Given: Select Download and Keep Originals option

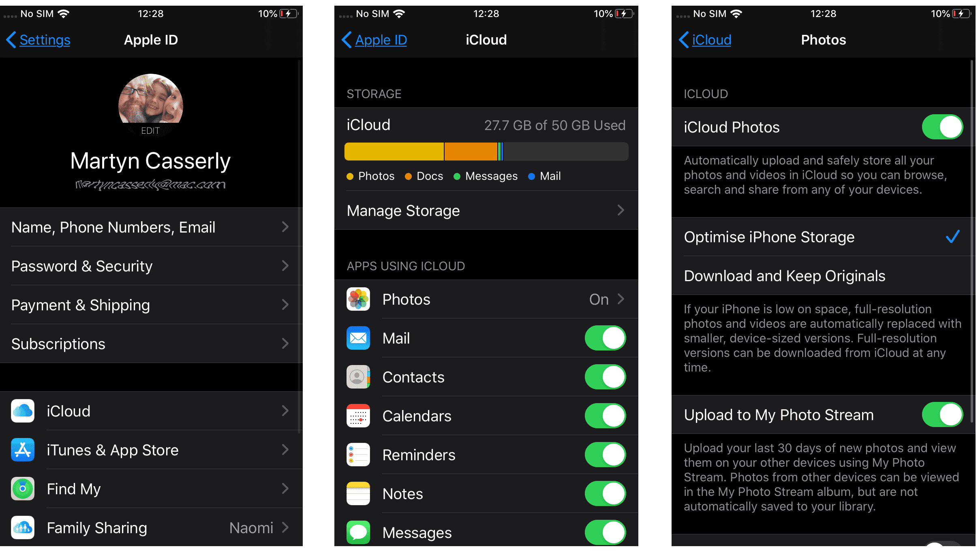Looking at the screenshot, I should (824, 275).
